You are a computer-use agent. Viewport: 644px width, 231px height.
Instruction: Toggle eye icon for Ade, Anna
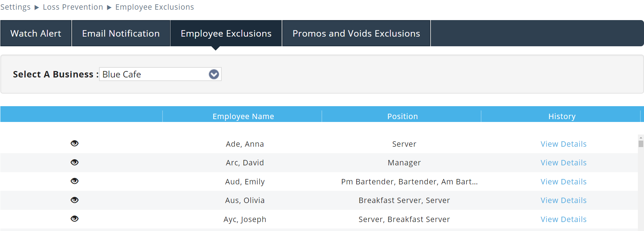pos(74,143)
